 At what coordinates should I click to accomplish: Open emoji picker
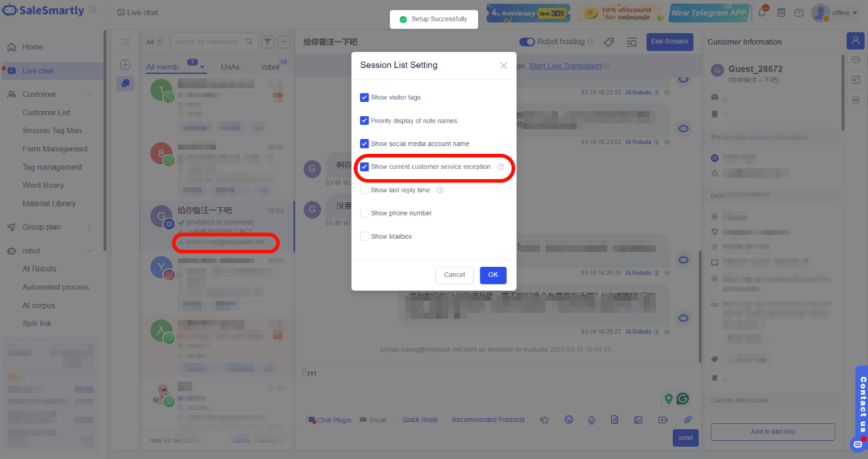coord(569,420)
